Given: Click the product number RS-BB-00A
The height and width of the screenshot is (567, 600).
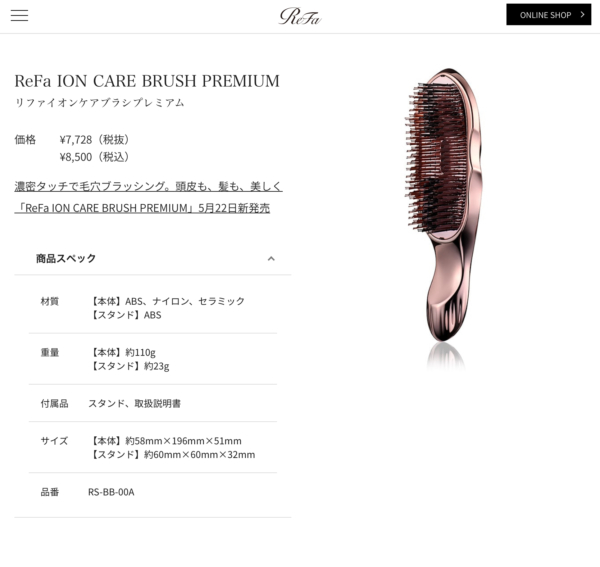Looking at the screenshot, I should pyautogui.click(x=111, y=492).
